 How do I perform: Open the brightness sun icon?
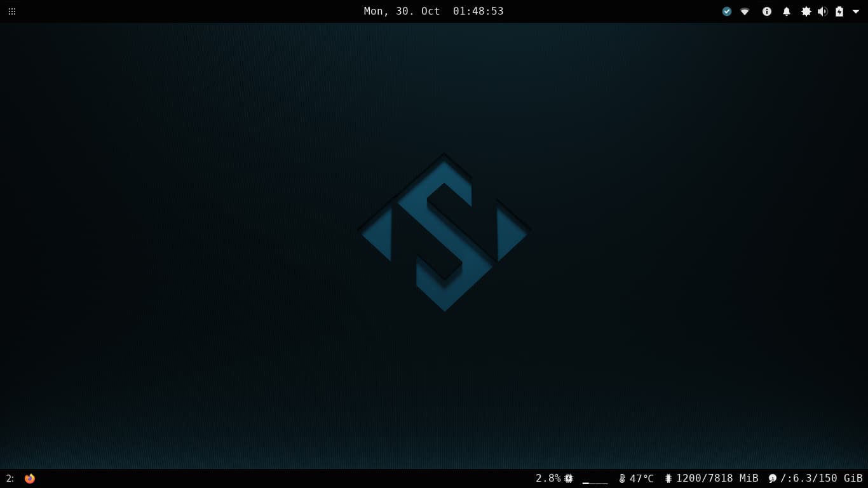tap(806, 11)
